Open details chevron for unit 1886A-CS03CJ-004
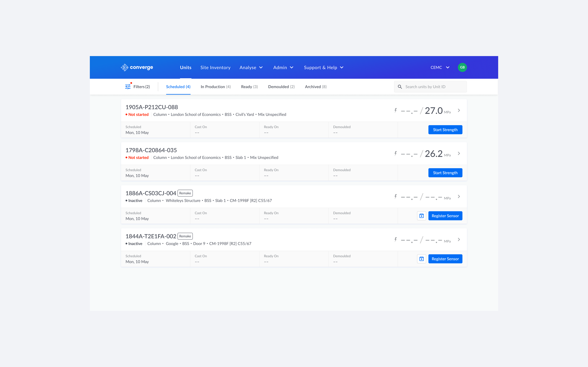 point(459,197)
